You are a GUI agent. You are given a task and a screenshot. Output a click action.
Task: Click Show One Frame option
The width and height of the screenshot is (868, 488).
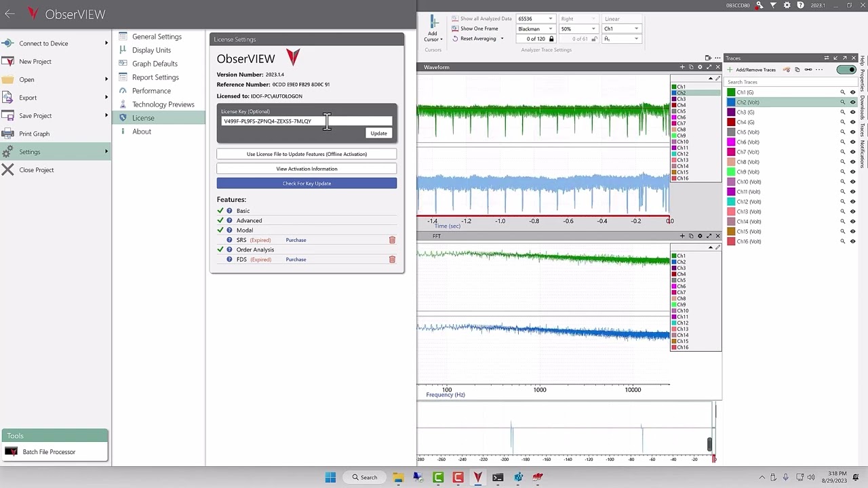(x=475, y=28)
